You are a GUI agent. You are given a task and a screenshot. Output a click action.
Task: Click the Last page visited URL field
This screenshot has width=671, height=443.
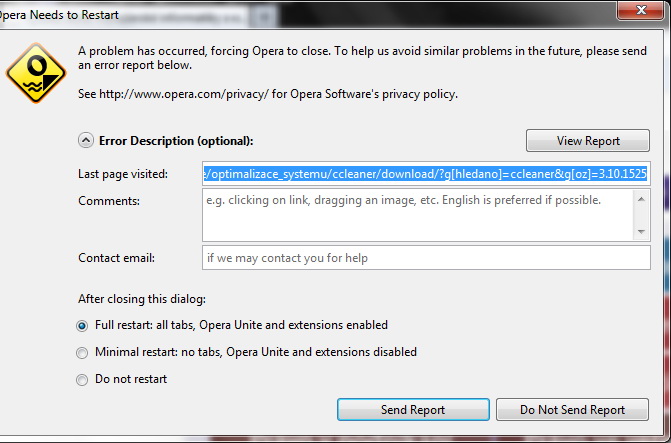pos(425,173)
